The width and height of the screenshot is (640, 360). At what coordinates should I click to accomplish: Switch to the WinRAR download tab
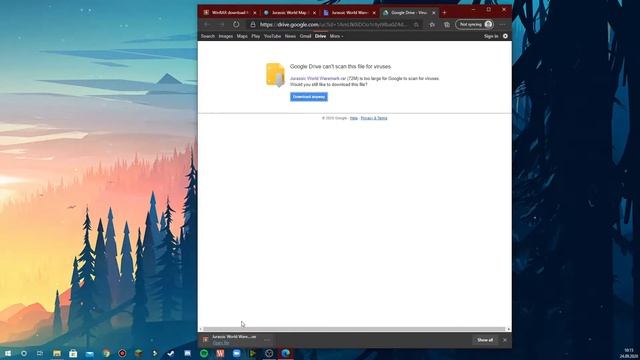coord(230,13)
